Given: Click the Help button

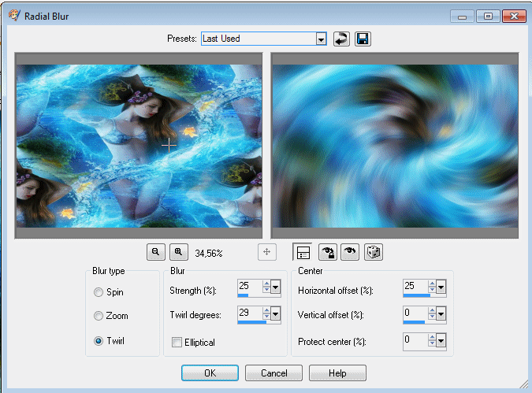Looking at the screenshot, I should point(337,373).
